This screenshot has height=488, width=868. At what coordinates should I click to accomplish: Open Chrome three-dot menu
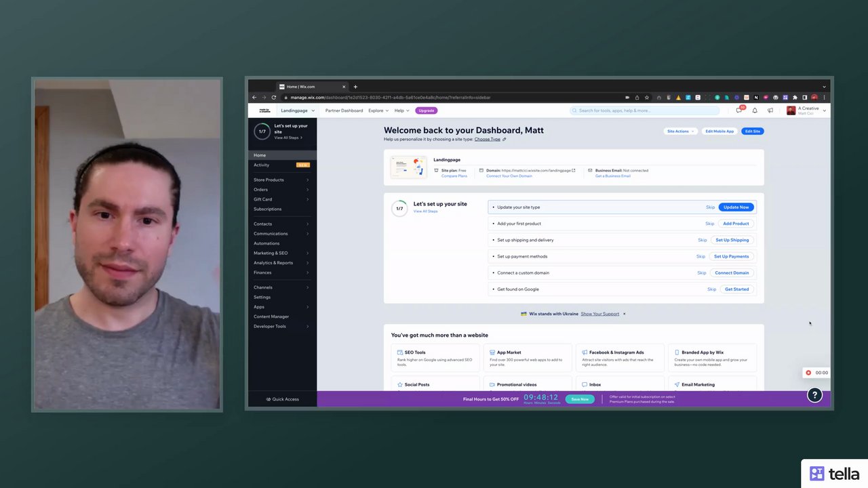824,98
